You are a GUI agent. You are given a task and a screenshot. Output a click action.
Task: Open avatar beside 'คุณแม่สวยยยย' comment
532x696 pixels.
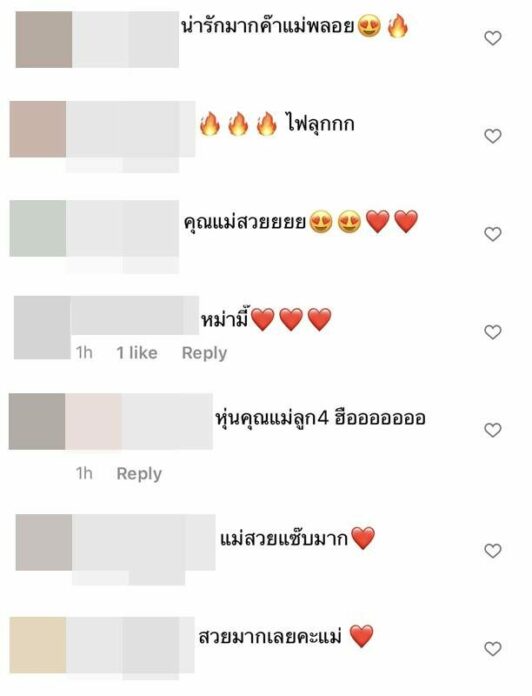pyautogui.click(x=38, y=229)
